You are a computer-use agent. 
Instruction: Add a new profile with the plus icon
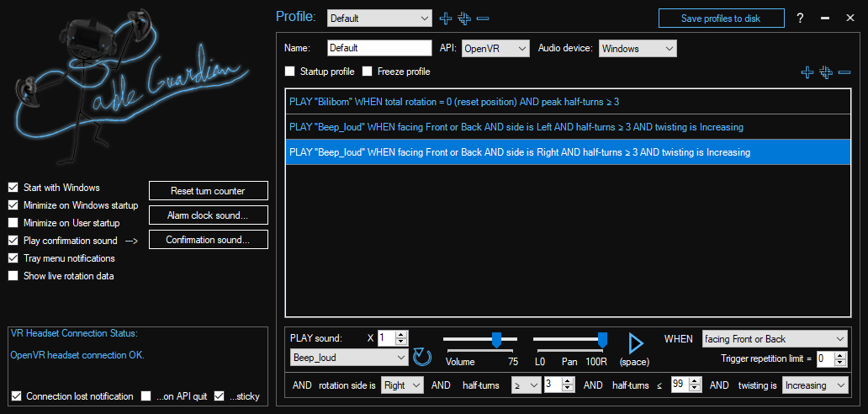coord(446,19)
